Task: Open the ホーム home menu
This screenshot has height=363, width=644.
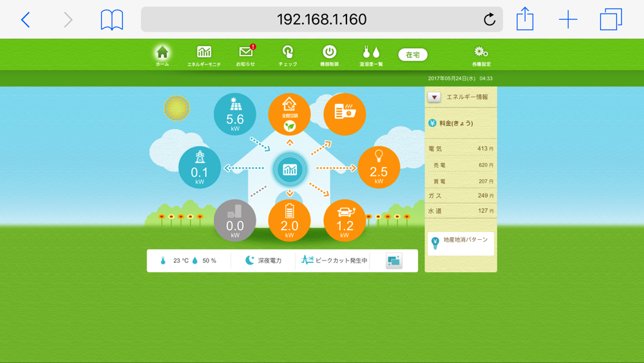Action: (x=162, y=55)
